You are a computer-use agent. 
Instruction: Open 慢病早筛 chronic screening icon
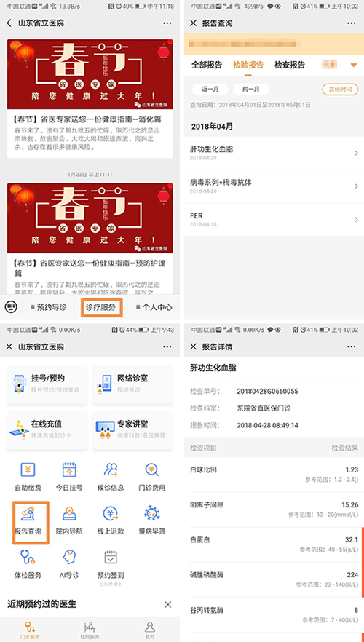(x=152, y=514)
